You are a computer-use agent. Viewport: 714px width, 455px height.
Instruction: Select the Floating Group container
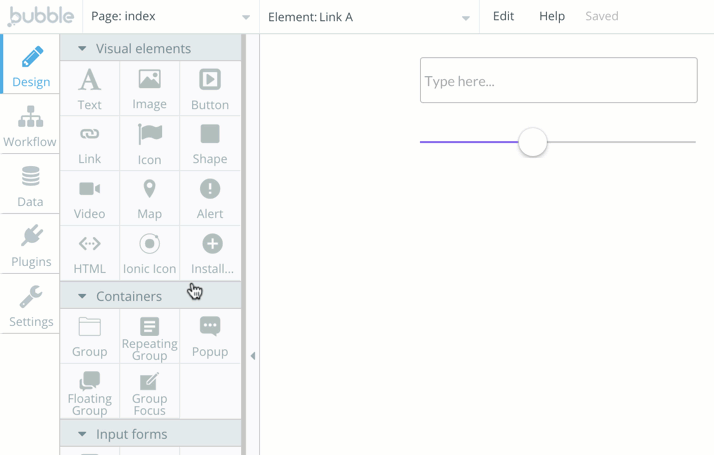89,392
